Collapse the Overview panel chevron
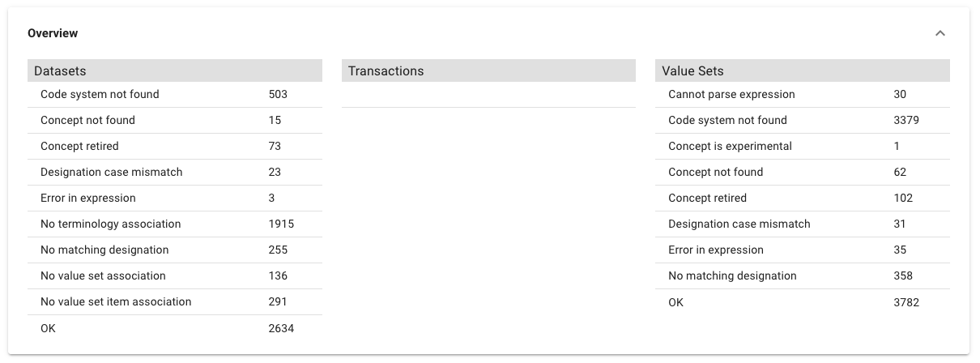This screenshot has height=363, width=980. [x=940, y=33]
